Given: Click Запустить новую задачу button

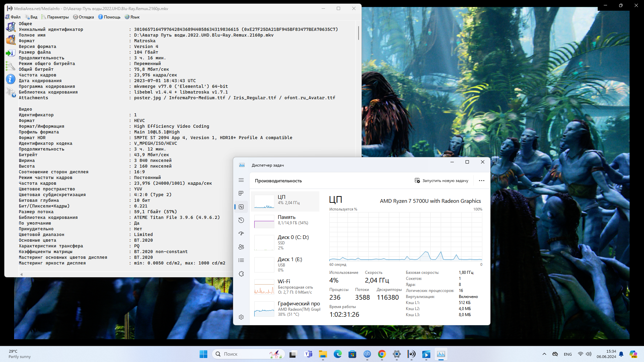Looking at the screenshot, I should tap(441, 181).
